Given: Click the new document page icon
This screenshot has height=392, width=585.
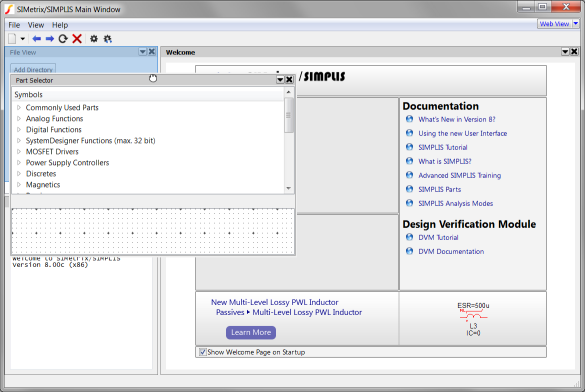Looking at the screenshot, I should click(12, 39).
